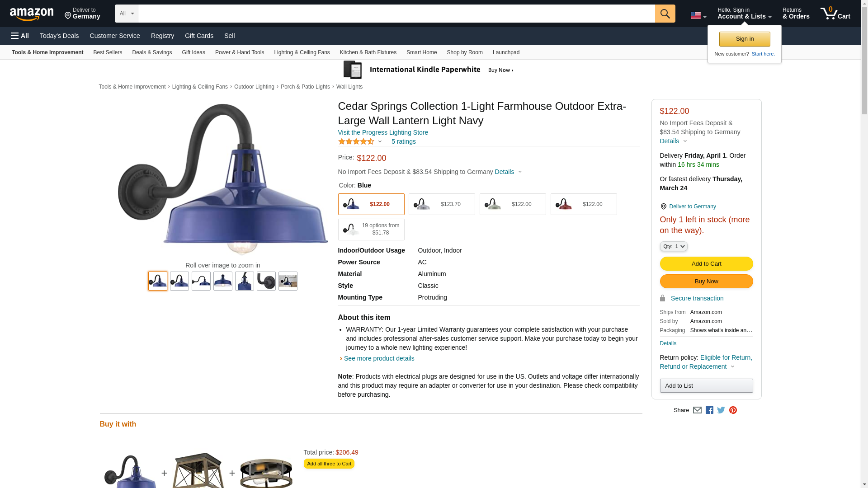Viewport: 868px width, 488px height.
Task: Share product via email icon
Action: click(x=697, y=410)
